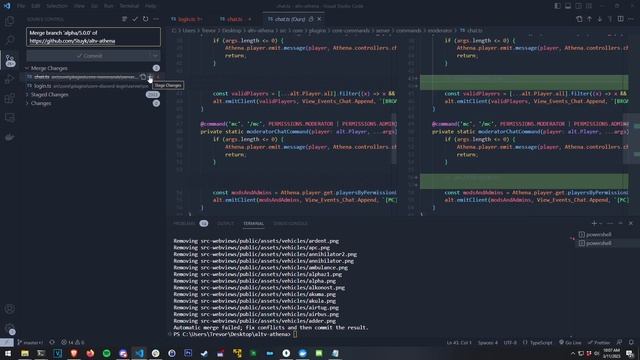This screenshot has width=640, height=360.
Task: Open the Explorer view in the activity bar
Action: (x=10, y=21)
